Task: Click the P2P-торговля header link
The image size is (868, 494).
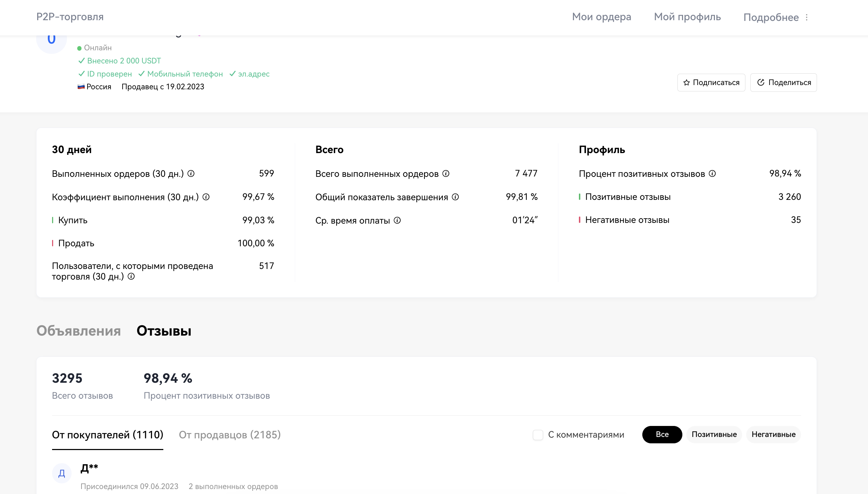Action: click(x=70, y=17)
